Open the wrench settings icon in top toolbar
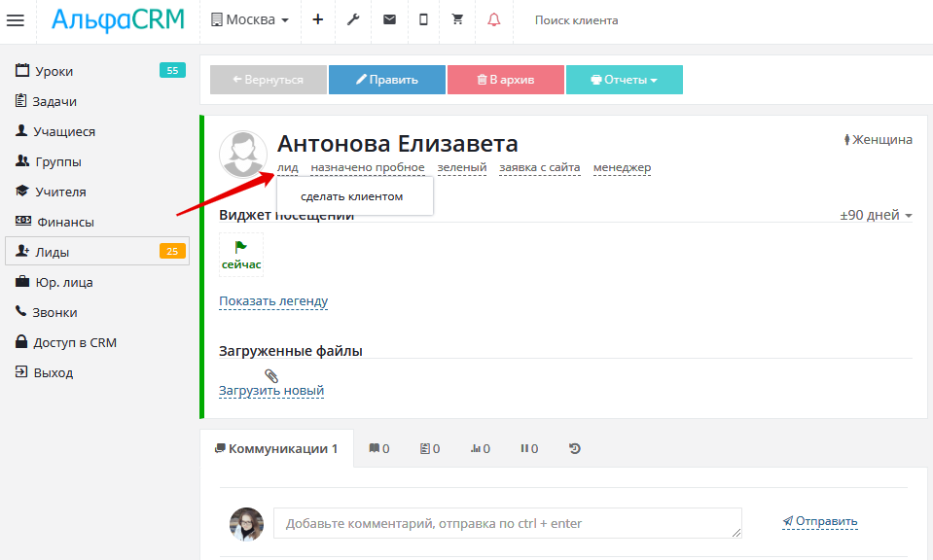Image resolution: width=933 pixels, height=560 pixels. 352,20
